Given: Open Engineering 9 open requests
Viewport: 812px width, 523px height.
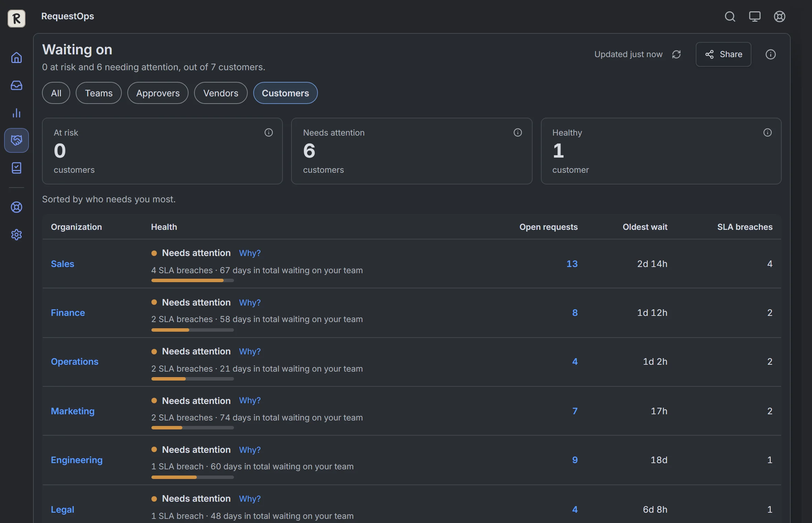Looking at the screenshot, I should (x=575, y=460).
